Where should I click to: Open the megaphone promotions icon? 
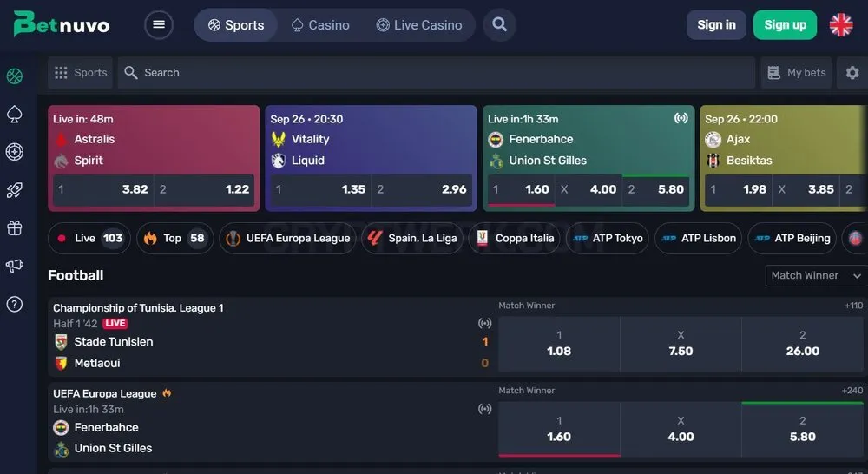(x=15, y=266)
